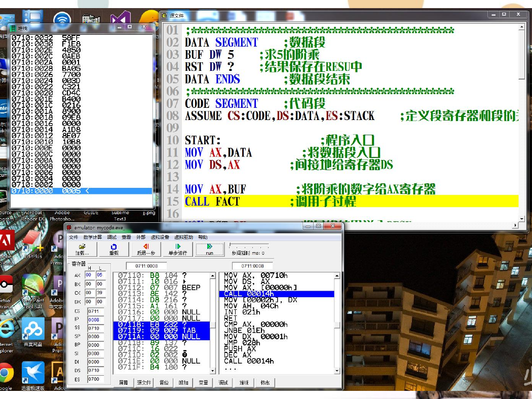Click the emulator window red chip title icon
The height and width of the screenshot is (399, 532).
coord(69,227)
